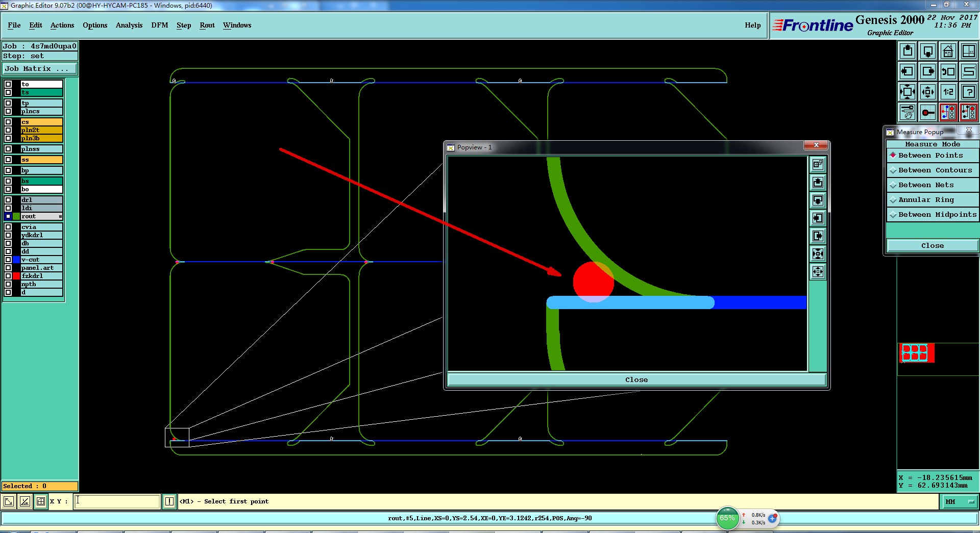Select the 'panel.art' layer name
This screenshot has width=980, height=533.
coord(41,268)
